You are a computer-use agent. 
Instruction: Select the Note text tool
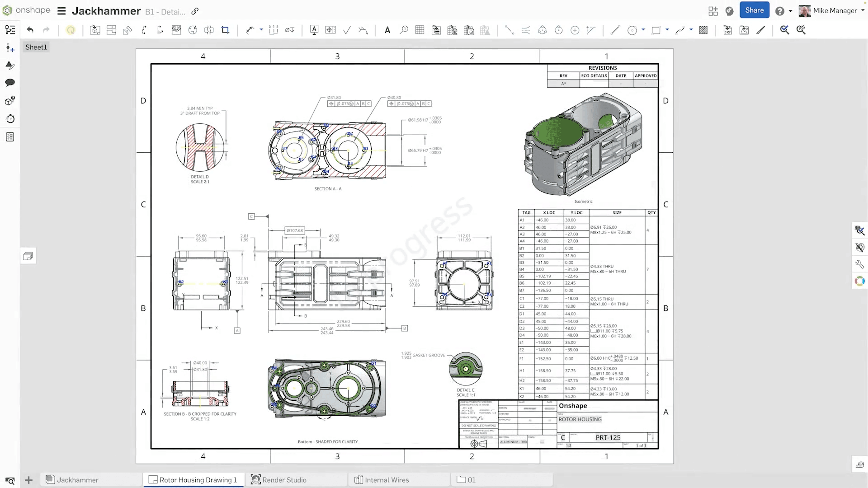coord(387,30)
